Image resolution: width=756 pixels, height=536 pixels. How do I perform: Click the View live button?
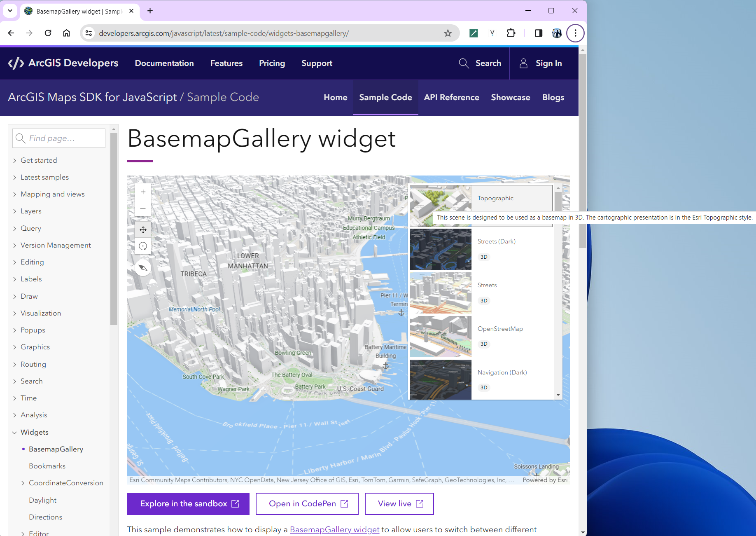point(399,503)
